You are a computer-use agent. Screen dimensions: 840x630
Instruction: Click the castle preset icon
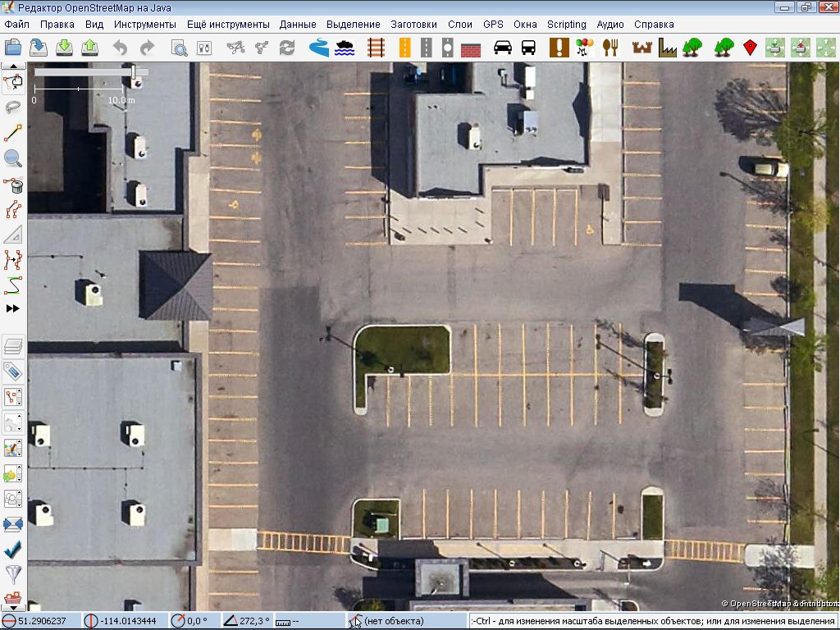coord(641,48)
